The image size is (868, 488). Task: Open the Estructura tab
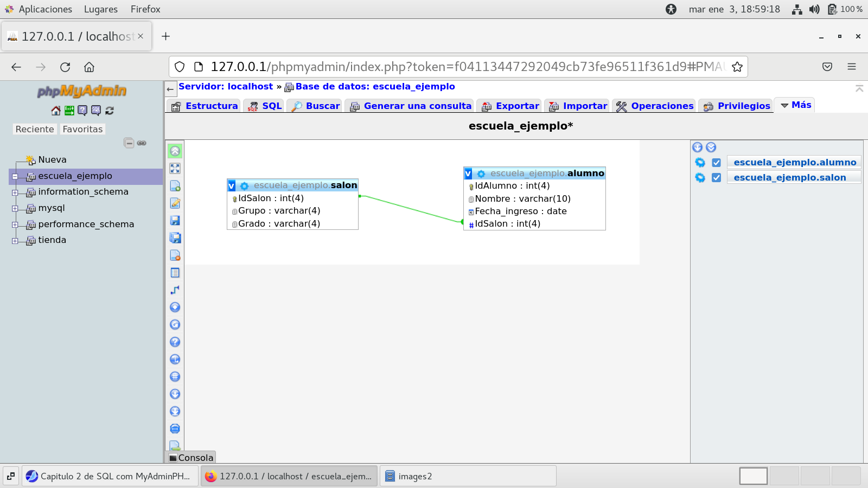205,106
